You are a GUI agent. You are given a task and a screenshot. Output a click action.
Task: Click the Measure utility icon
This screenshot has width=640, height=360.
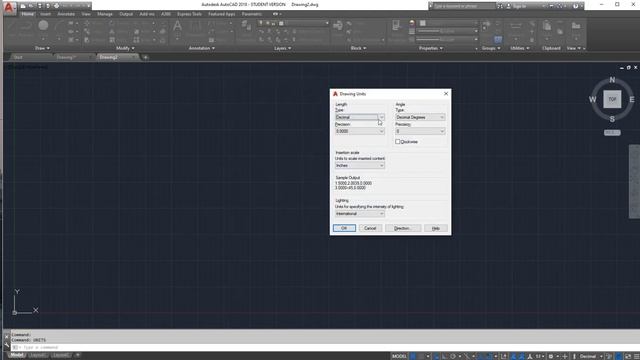(516, 26)
